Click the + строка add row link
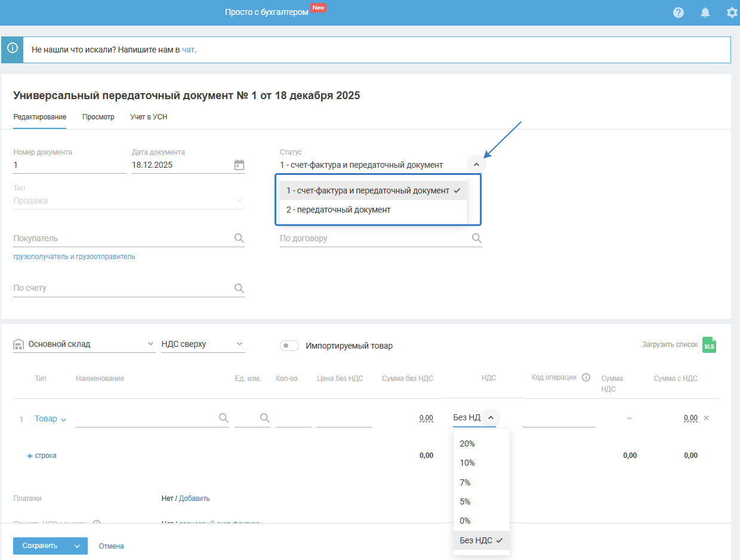Viewport: 740px width, 560px height. pos(42,456)
